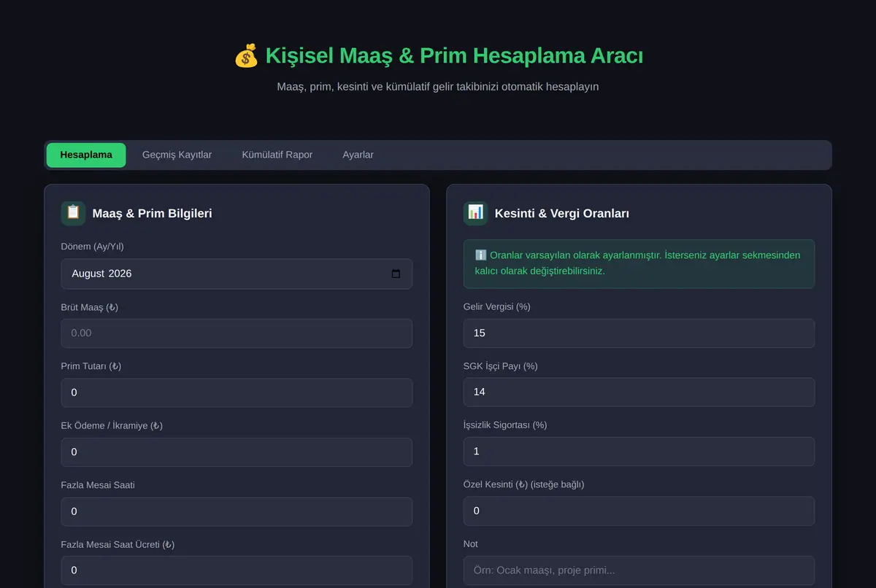Screen dimensions: 876x588
Task: Click the Not text field
Action: [x=639, y=570]
